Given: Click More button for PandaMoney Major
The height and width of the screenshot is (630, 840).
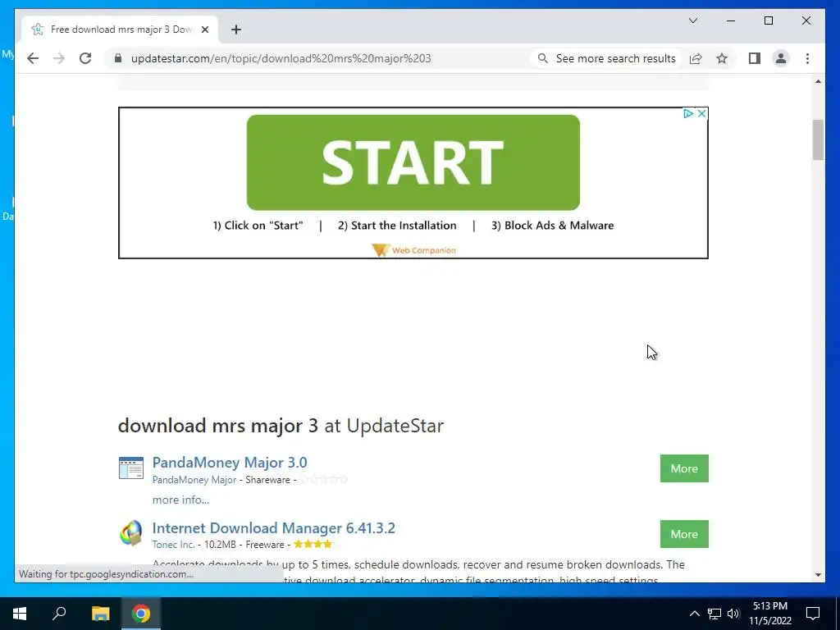Looking at the screenshot, I should pyautogui.click(x=684, y=468).
